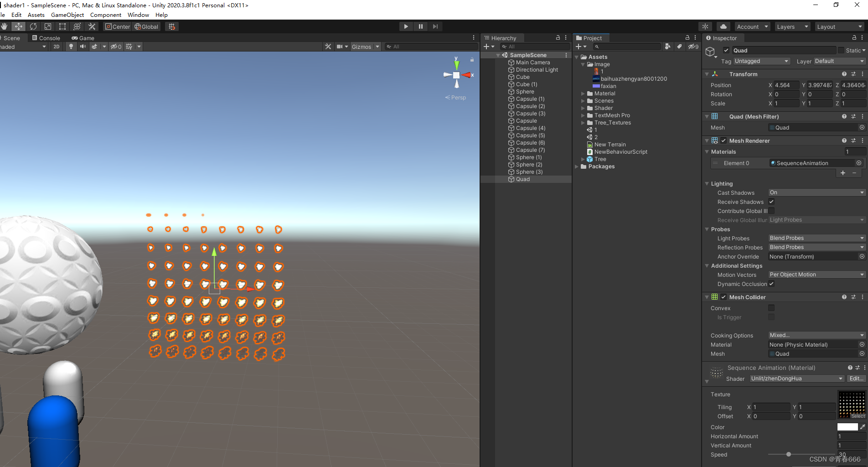Screen dimensions: 868x467
Task: Switch to the Game tab
Action: (x=83, y=38)
